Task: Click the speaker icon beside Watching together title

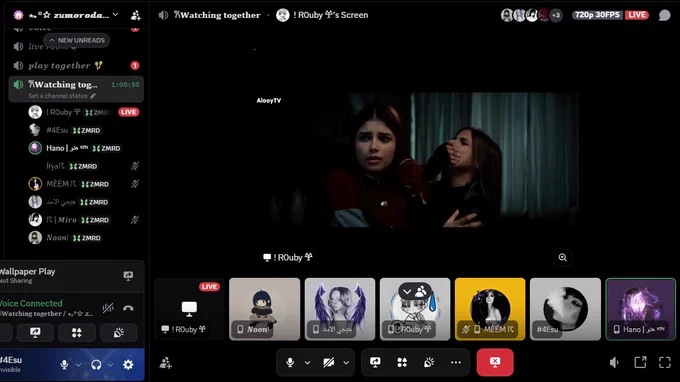Action: tap(163, 15)
